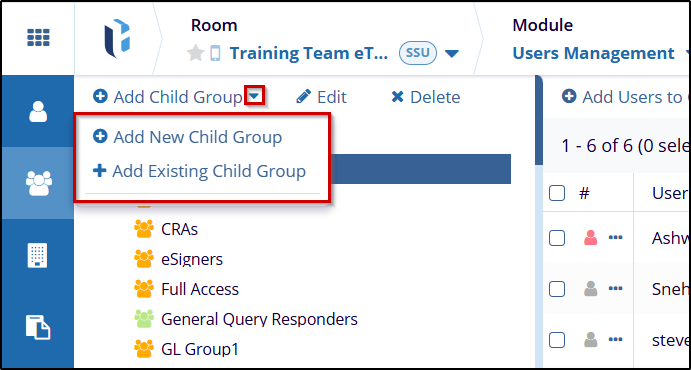Open the documents sidebar icon

[x=38, y=327]
